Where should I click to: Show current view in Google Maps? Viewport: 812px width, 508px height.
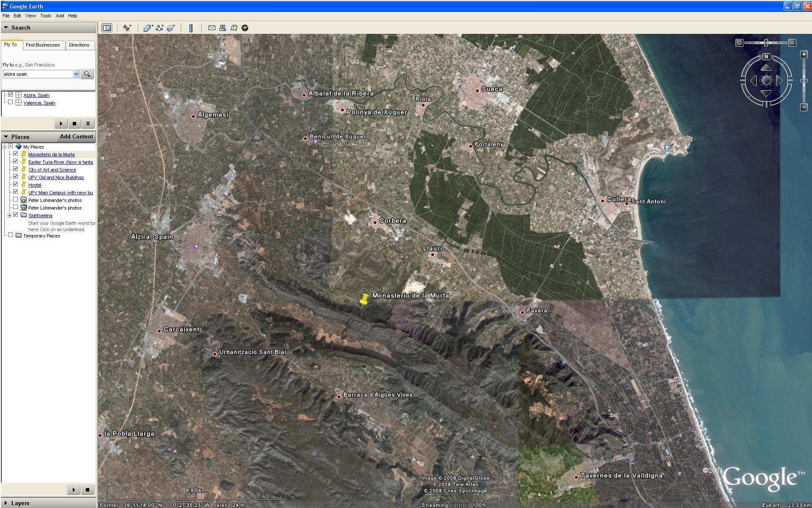[x=234, y=28]
